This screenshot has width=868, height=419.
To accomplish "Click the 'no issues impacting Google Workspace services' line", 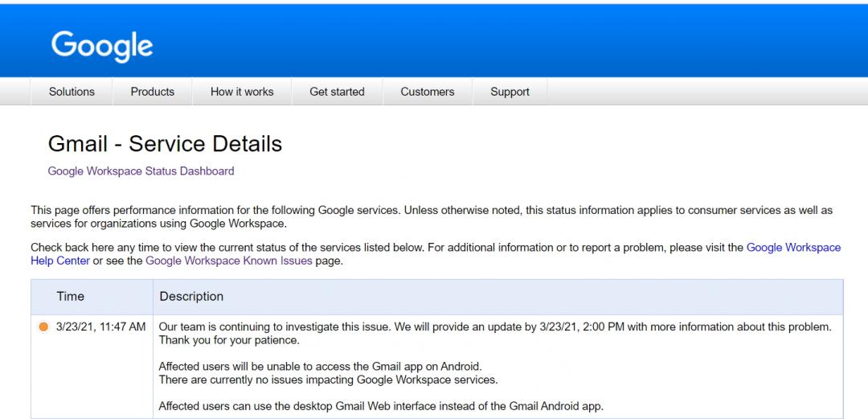I will pyautogui.click(x=328, y=380).
